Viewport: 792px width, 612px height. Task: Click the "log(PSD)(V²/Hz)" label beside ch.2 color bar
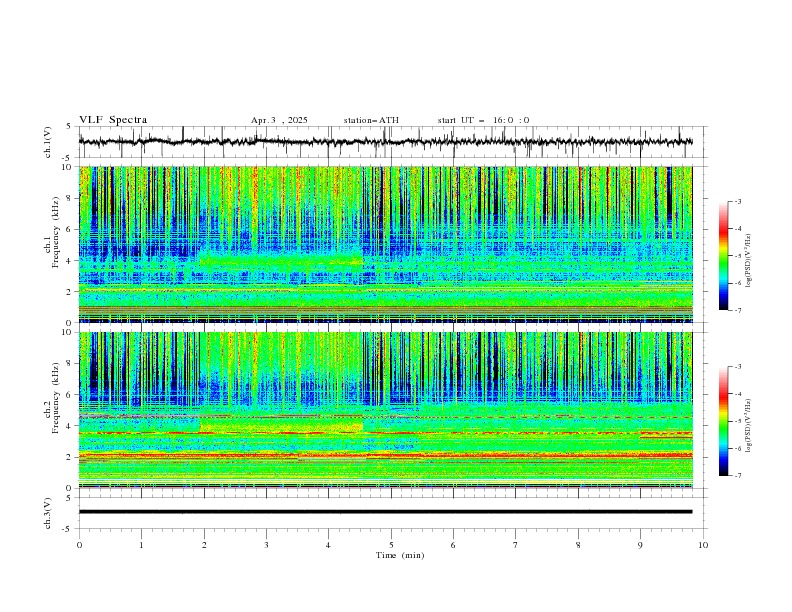[748, 425]
